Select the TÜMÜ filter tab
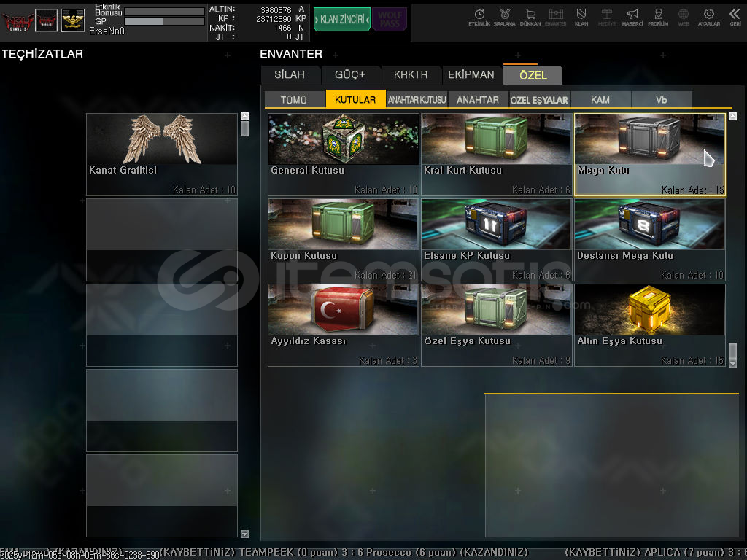This screenshot has width=747, height=560. tap(294, 100)
